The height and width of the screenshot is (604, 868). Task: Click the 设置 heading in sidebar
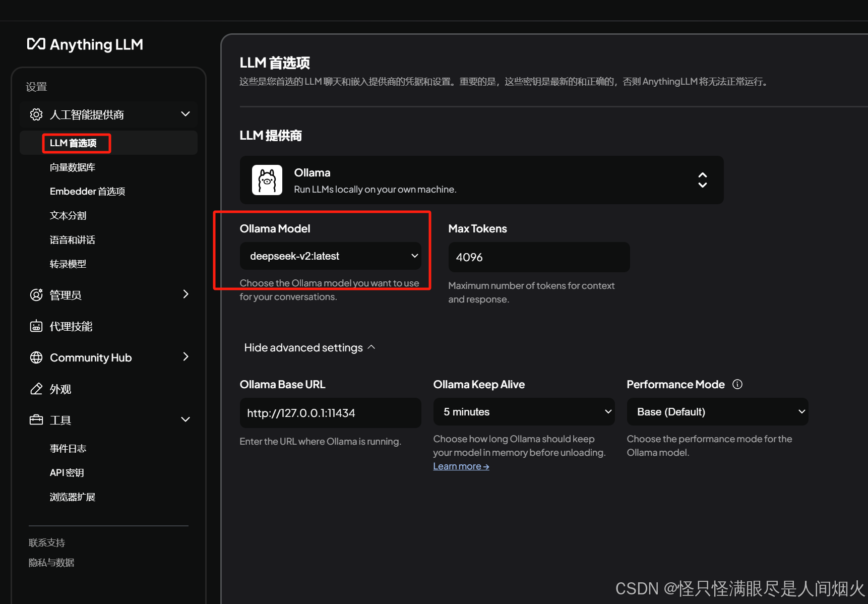pyautogui.click(x=36, y=87)
